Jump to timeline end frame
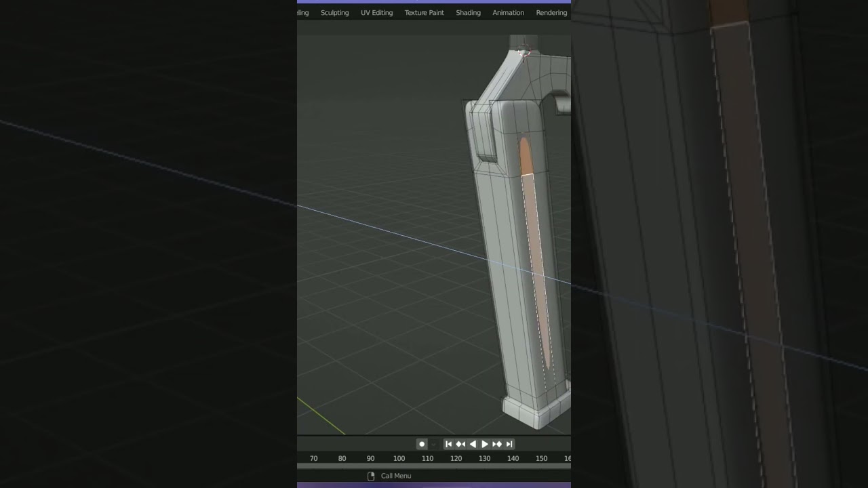868x488 pixels. 509,444
